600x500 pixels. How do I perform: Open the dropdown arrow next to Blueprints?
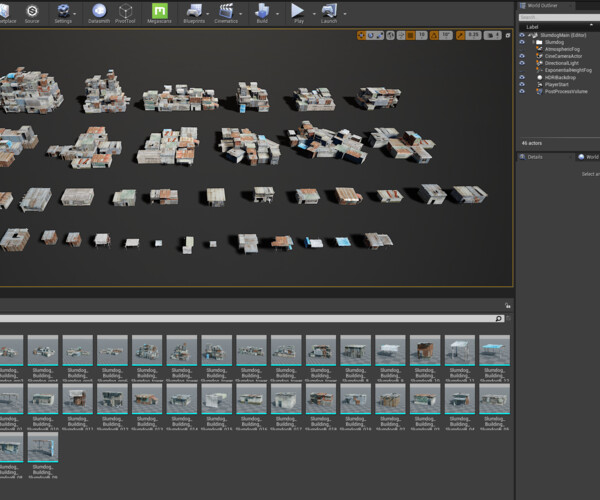tap(208, 14)
